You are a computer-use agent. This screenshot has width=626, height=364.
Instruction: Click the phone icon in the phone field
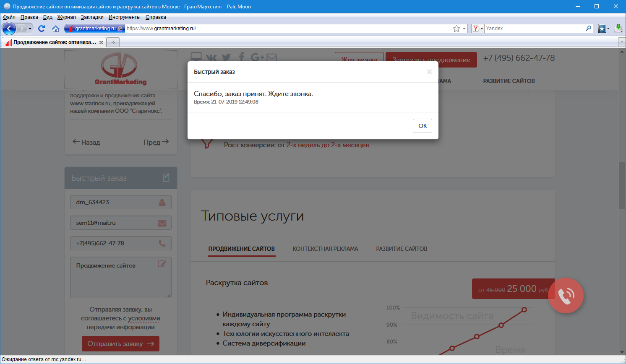pos(162,243)
